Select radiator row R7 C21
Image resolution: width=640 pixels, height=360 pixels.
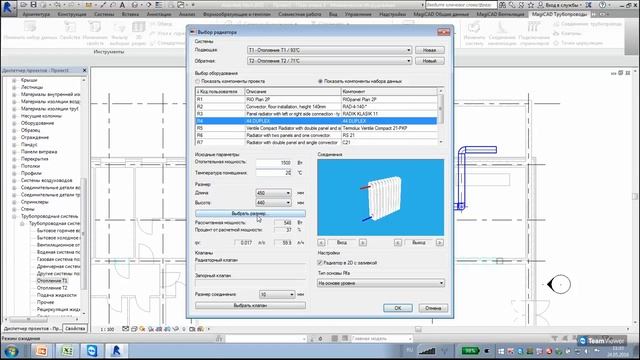316,142
